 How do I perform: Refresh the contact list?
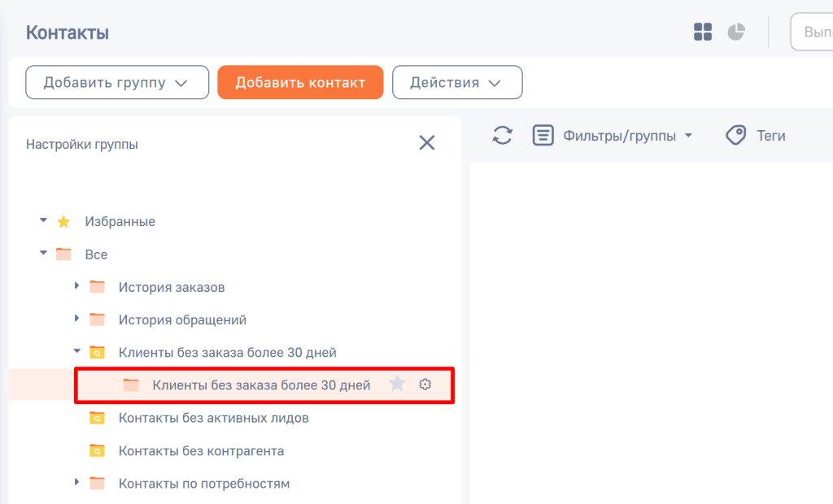[502, 135]
